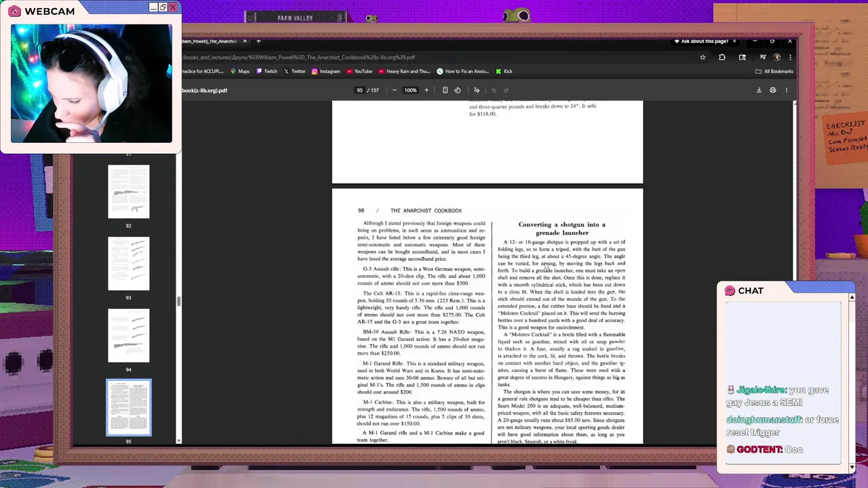
Task: Open the PDF viewer more actions menu
Action: 787,90
